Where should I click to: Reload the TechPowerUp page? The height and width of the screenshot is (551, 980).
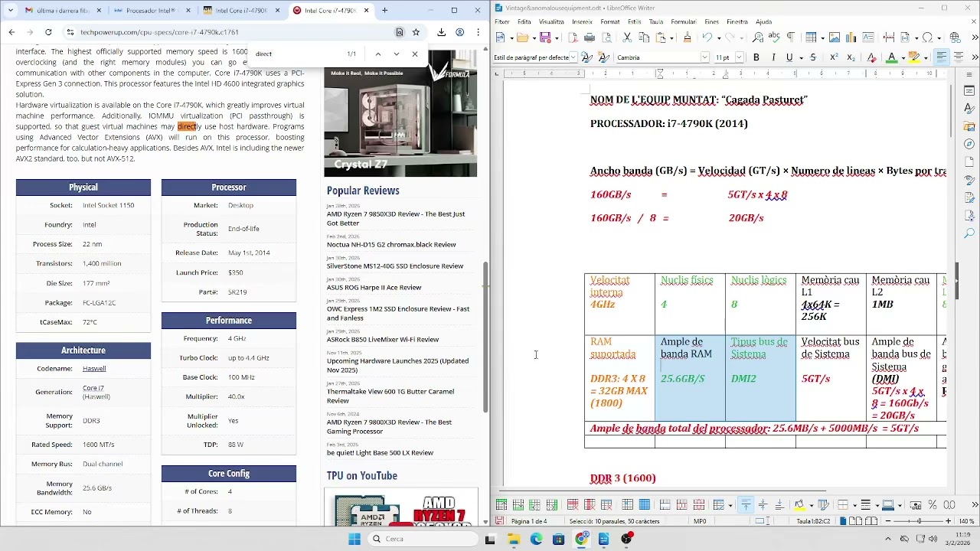pos(48,32)
